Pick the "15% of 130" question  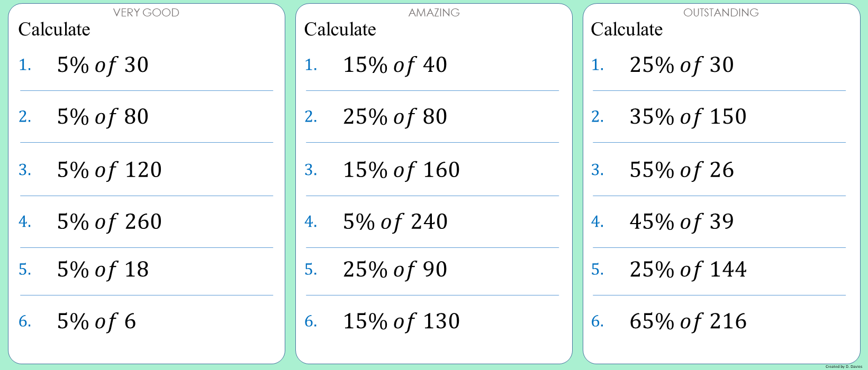tap(401, 321)
